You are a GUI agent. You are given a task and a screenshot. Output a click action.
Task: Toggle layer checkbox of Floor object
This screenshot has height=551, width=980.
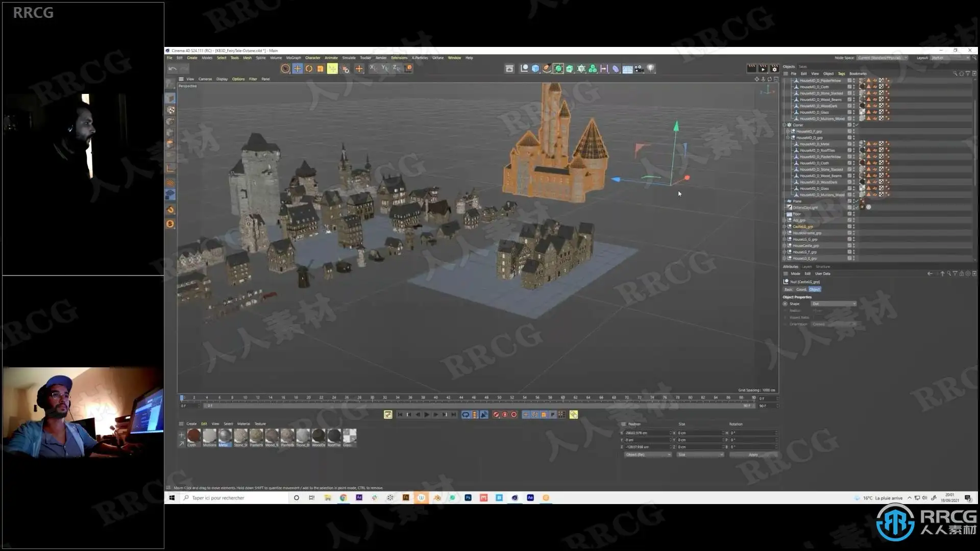coord(849,214)
